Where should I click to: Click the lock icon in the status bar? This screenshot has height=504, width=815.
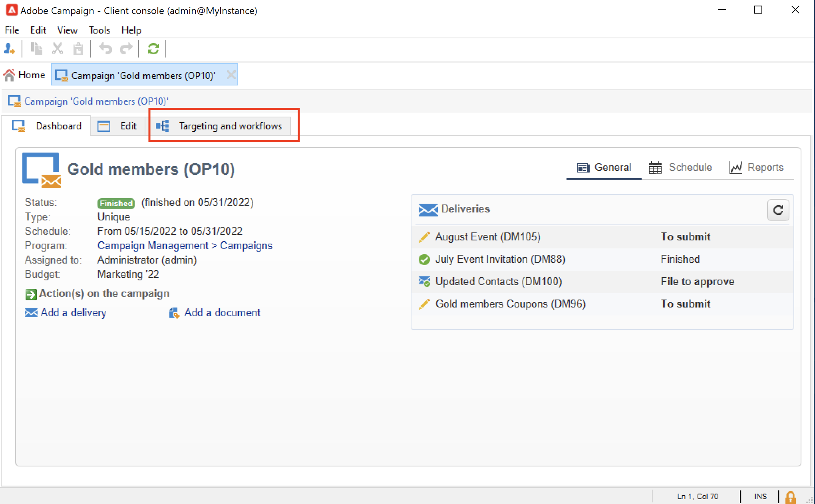point(790,497)
